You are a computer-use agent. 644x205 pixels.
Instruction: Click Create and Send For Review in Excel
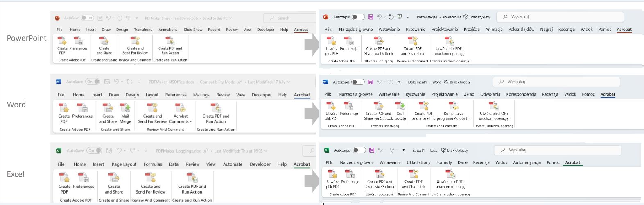pos(151,183)
